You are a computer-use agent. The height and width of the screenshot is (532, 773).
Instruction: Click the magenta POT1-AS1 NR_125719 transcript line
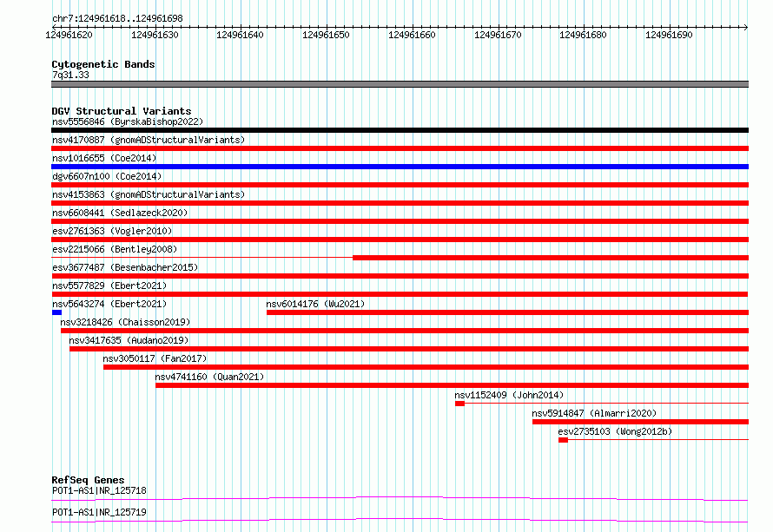pyautogui.click(x=400, y=520)
